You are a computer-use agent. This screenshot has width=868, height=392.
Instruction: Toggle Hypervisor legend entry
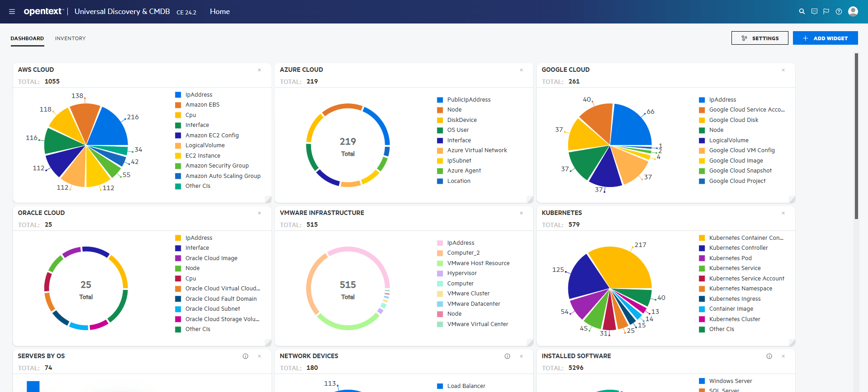point(457,273)
